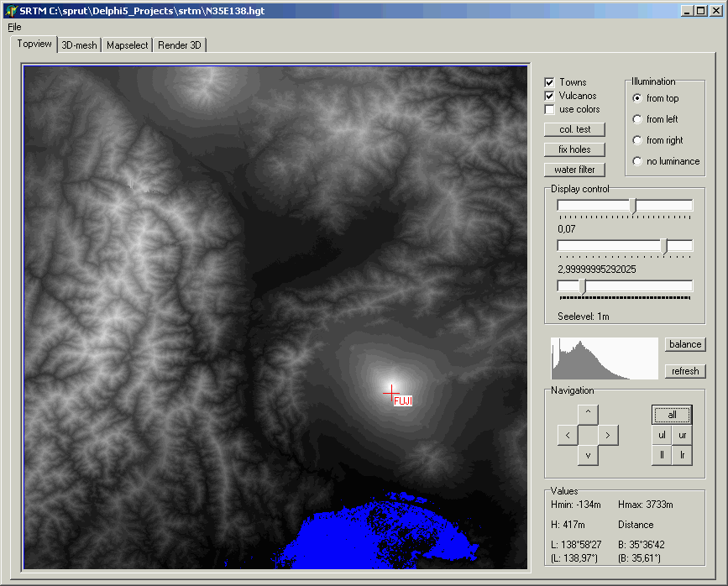Image resolution: width=728 pixels, height=586 pixels.
Task: Switch to the 3D-mesh tab
Action: (79, 45)
